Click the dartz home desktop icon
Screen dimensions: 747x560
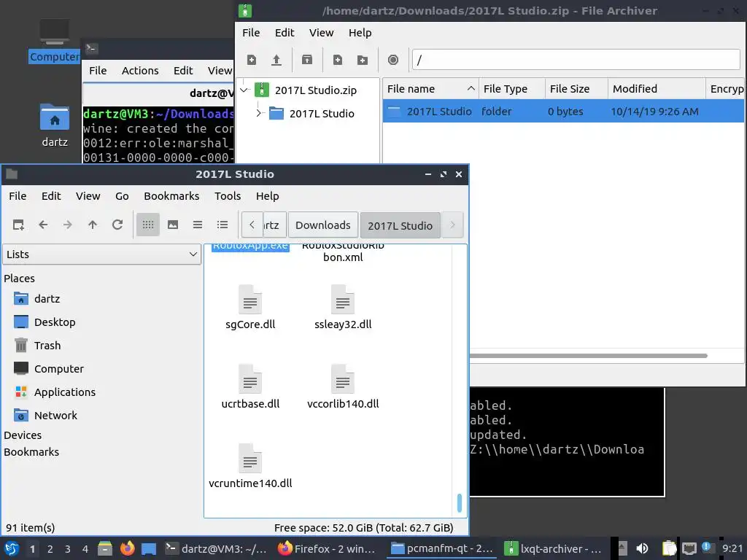click(x=55, y=125)
